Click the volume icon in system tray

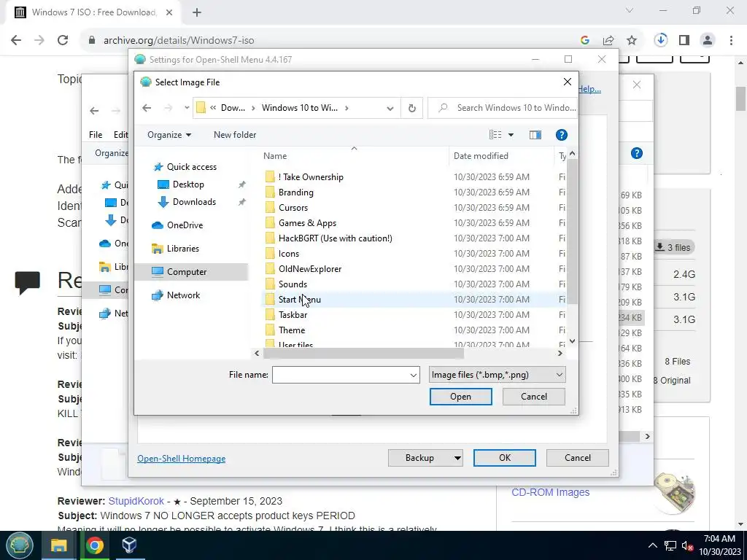pos(687,545)
